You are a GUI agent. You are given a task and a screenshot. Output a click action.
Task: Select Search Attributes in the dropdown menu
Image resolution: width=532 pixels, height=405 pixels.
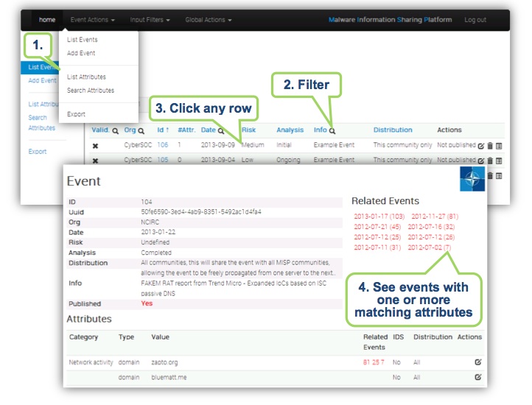click(91, 91)
